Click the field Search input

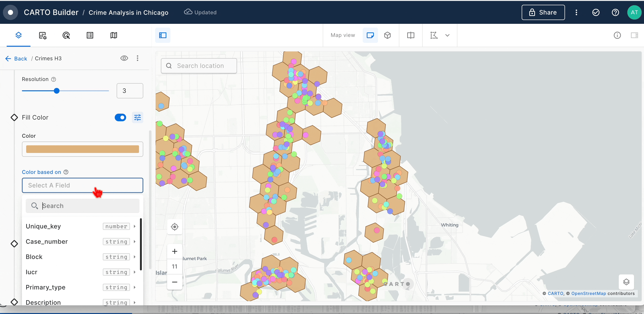(x=83, y=206)
